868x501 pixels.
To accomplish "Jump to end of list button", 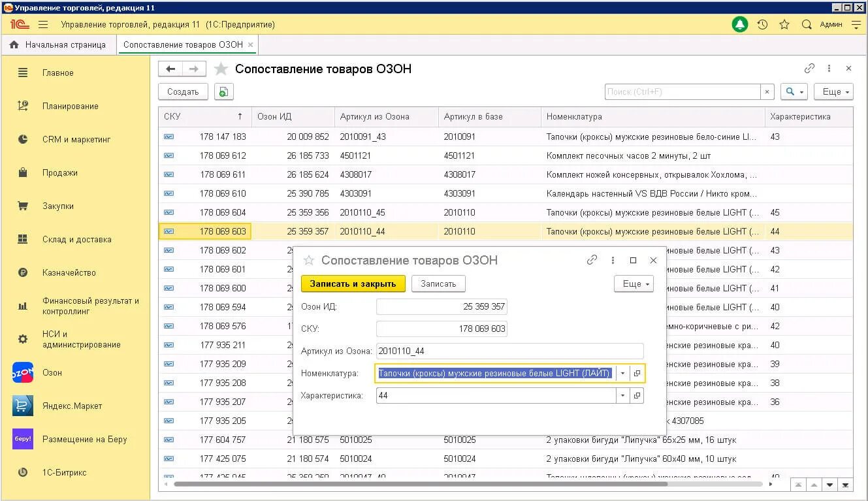I will tap(846, 485).
